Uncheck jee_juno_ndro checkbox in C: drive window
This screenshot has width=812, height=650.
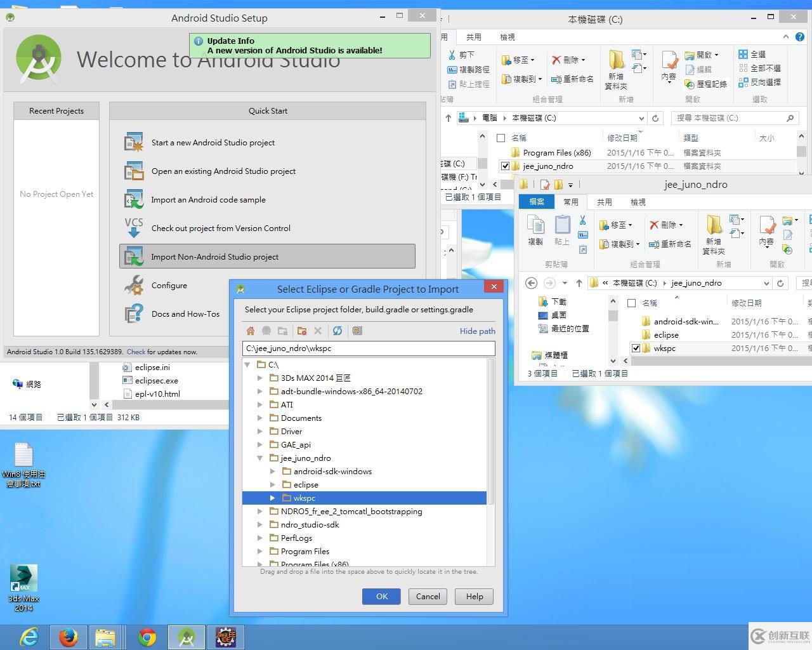[505, 166]
